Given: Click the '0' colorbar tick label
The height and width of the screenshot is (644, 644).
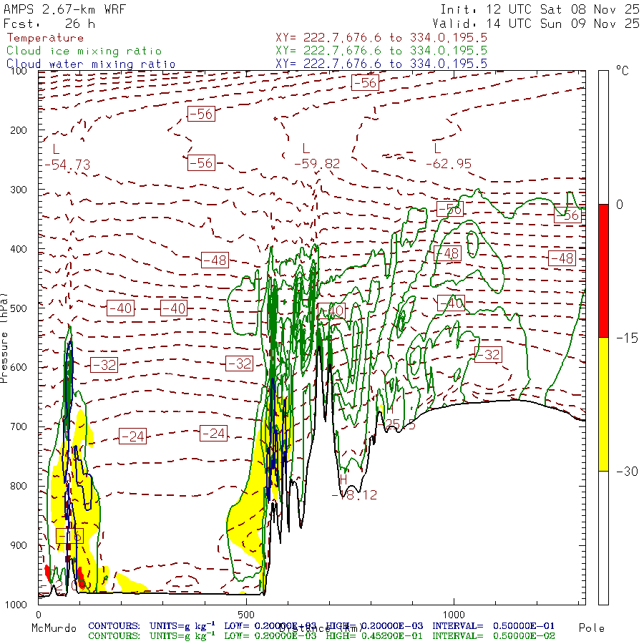Looking at the screenshot, I should [620, 205].
